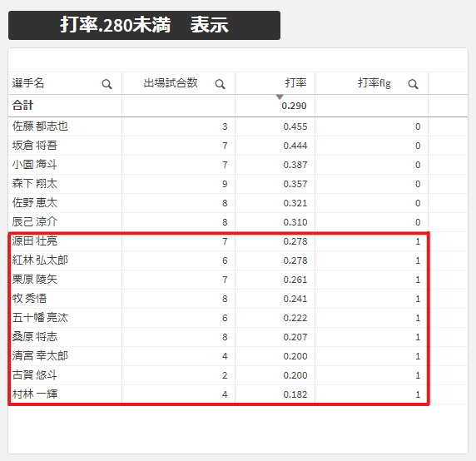
Task: Toggle sort arrow under 打率 header
Action: coord(280,97)
